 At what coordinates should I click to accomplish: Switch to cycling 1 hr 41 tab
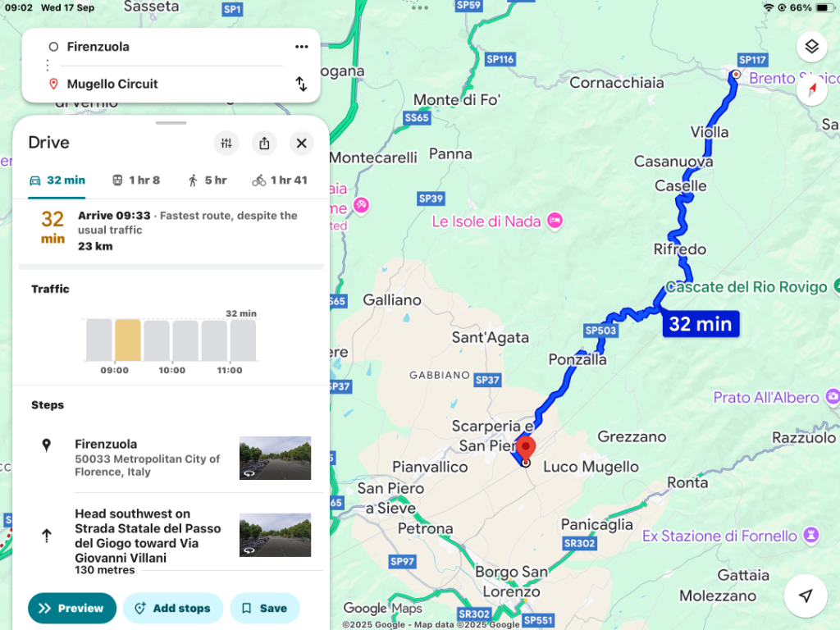pos(280,180)
